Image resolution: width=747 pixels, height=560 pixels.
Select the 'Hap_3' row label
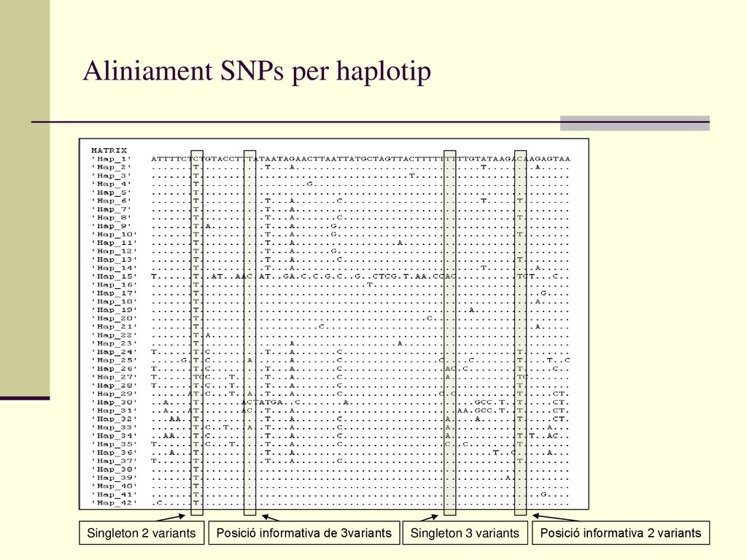pos(111,176)
